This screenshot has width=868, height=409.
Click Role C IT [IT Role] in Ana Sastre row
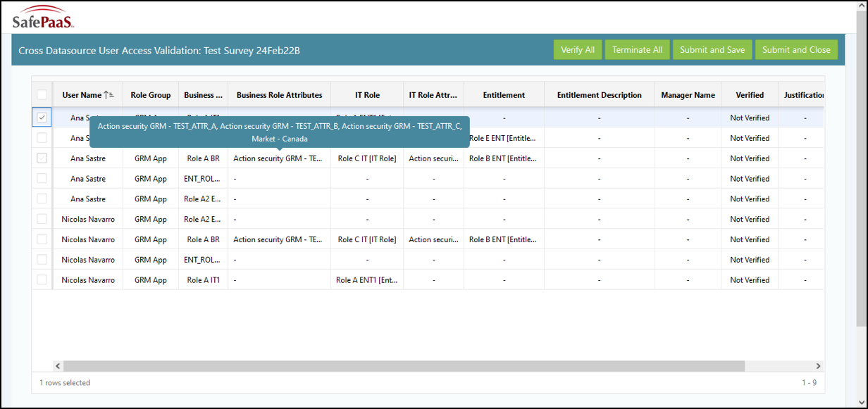(x=367, y=159)
